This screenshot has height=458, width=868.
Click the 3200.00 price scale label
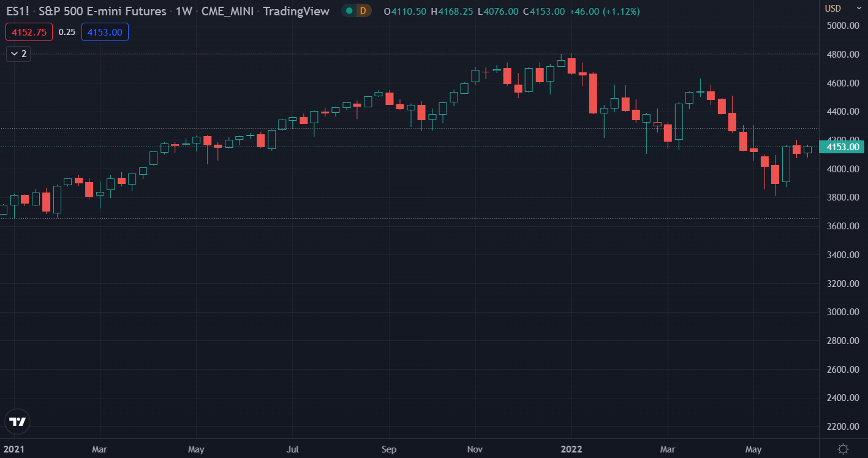[x=843, y=284]
